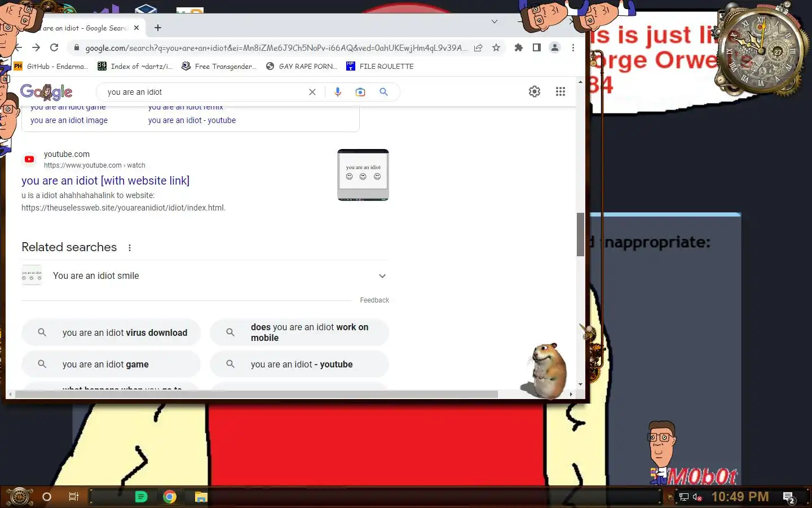Screen dimensions: 812x508
Task: Click scroll down arrow of the page
Action: tap(580, 384)
